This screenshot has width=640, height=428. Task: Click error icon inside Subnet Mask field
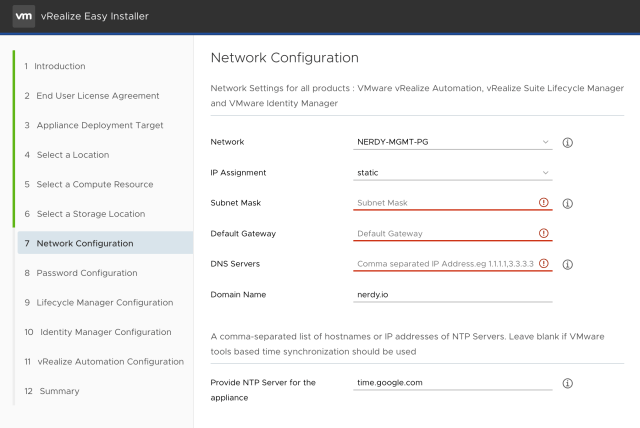coord(544,203)
